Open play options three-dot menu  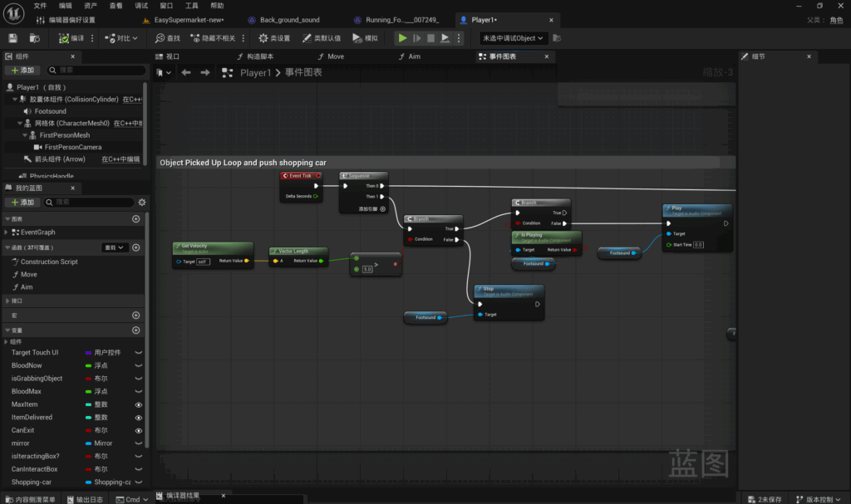click(x=459, y=38)
